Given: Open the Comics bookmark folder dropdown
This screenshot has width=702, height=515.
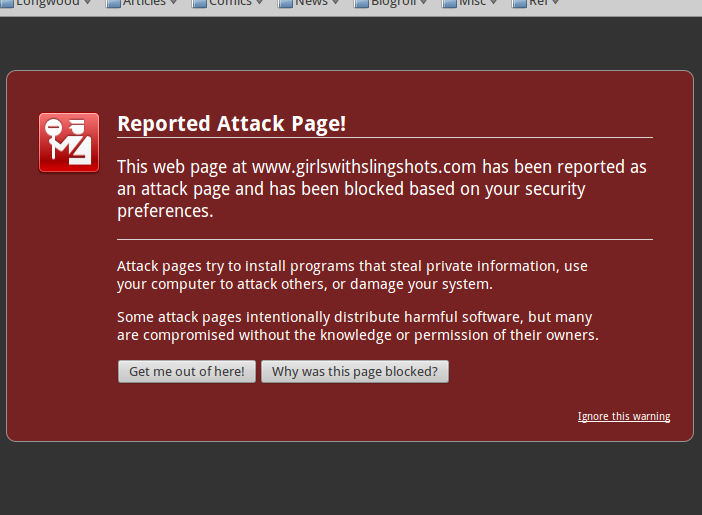Looking at the screenshot, I should click(x=227, y=4).
